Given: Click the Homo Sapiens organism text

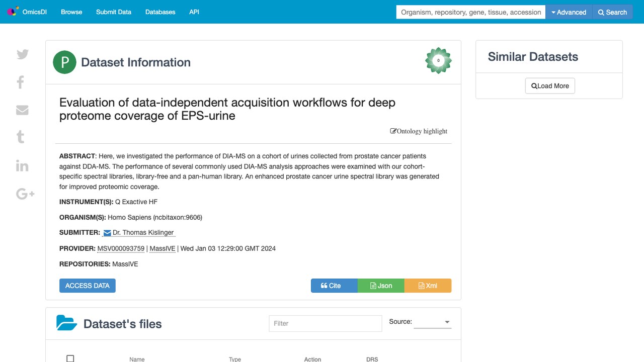Looking at the screenshot, I should [155, 217].
